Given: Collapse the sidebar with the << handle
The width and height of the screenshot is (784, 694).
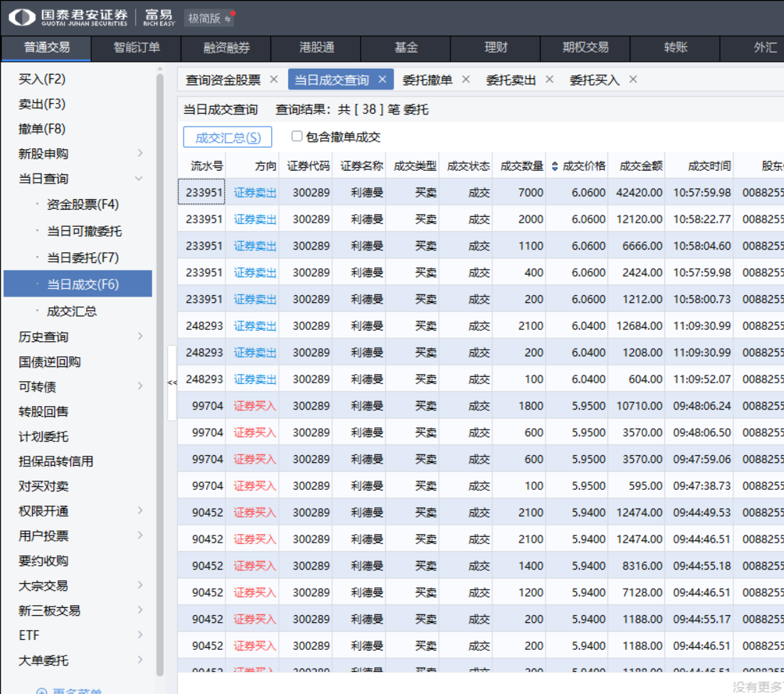Looking at the screenshot, I should tap(172, 383).
